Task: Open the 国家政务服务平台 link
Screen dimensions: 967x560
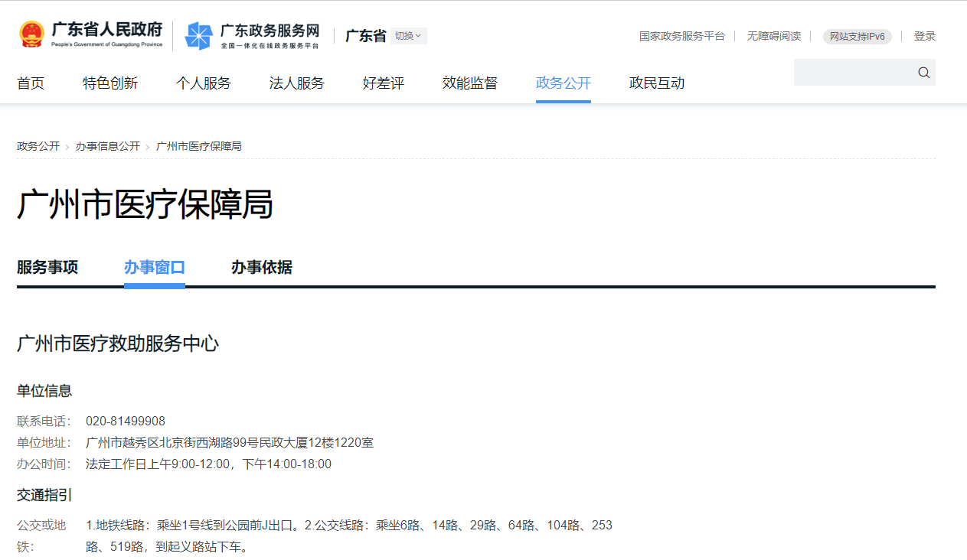Action: [x=681, y=36]
